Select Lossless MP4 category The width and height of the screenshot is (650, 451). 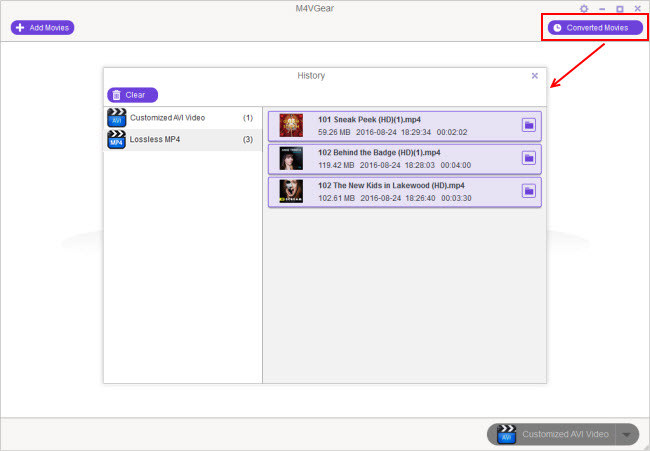point(183,140)
